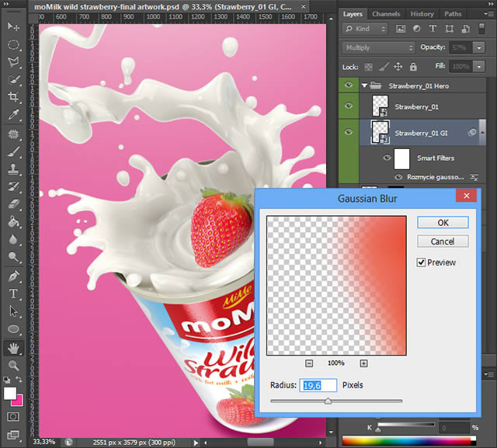Select the Blur tool
Image resolution: width=497 pixels, height=448 pixels.
click(x=13, y=239)
